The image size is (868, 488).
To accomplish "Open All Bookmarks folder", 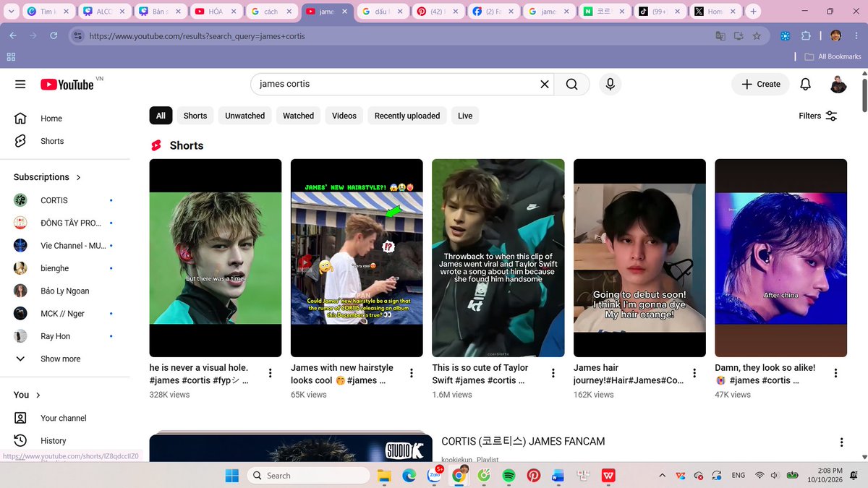I will click(x=833, y=56).
